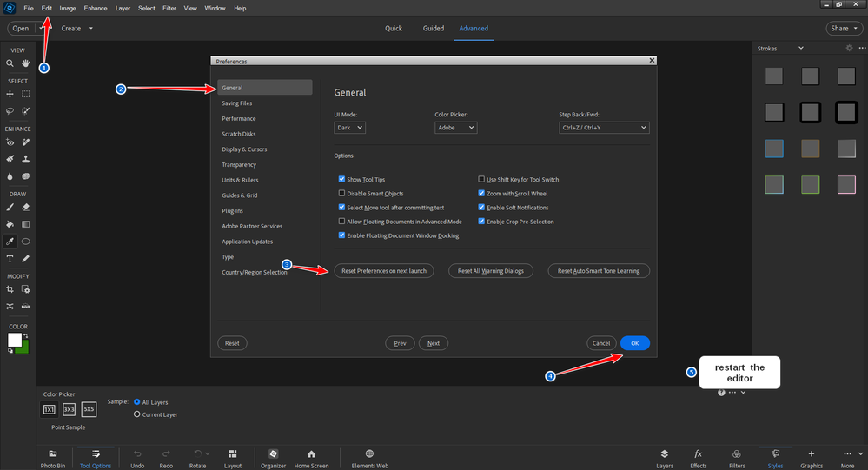Viewport: 868px width, 470px height.
Task: Toggle Enable Soft Notifications checkbox
Action: tap(481, 207)
